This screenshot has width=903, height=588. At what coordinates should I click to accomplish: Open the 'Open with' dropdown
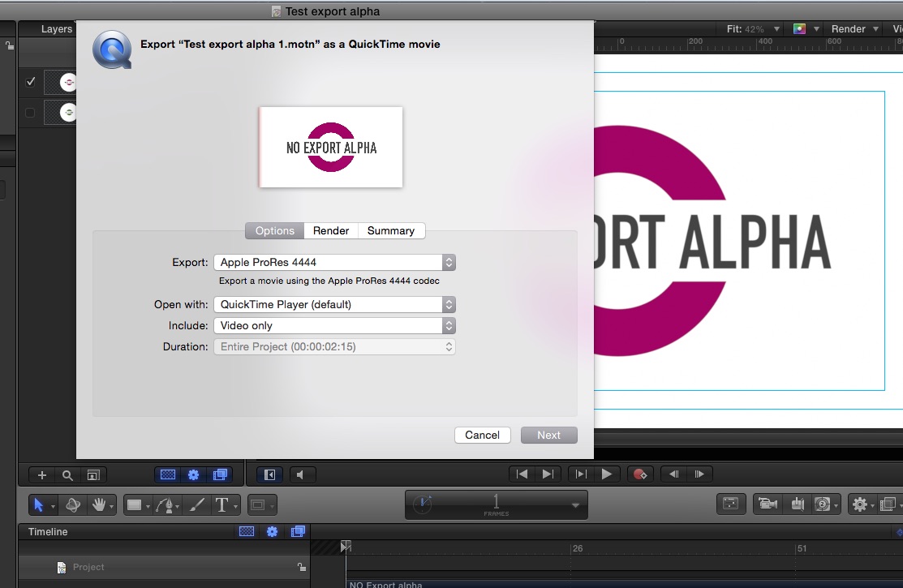tap(333, 305)
